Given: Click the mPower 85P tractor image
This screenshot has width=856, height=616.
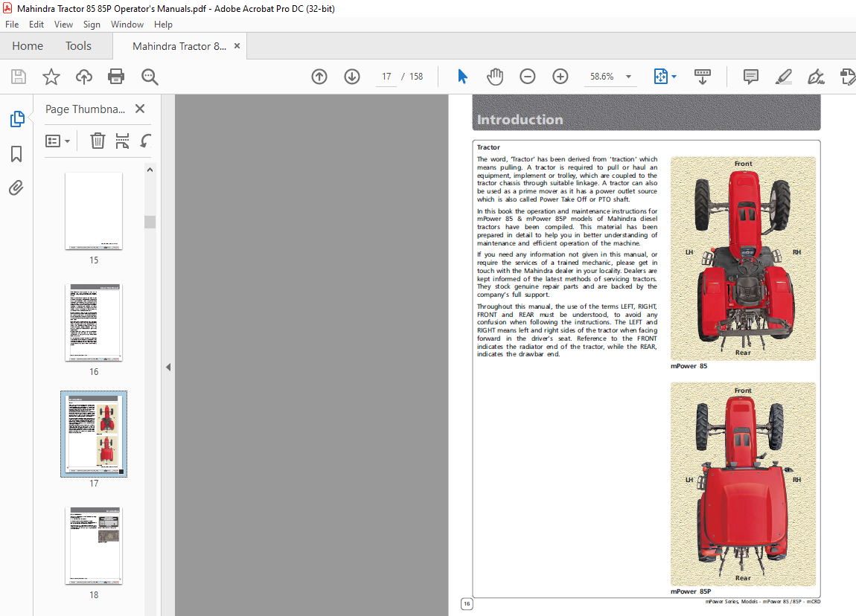Looking at the screenshot, I should point(743,484).
